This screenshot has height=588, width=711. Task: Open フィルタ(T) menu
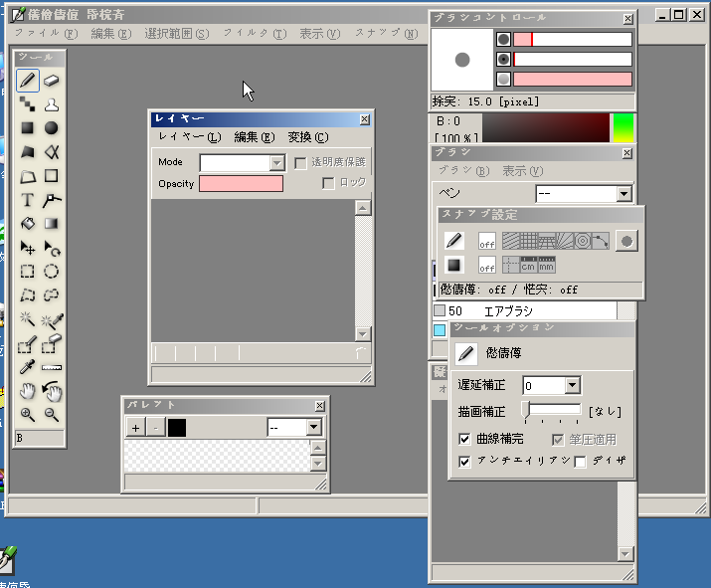point(255,34)
